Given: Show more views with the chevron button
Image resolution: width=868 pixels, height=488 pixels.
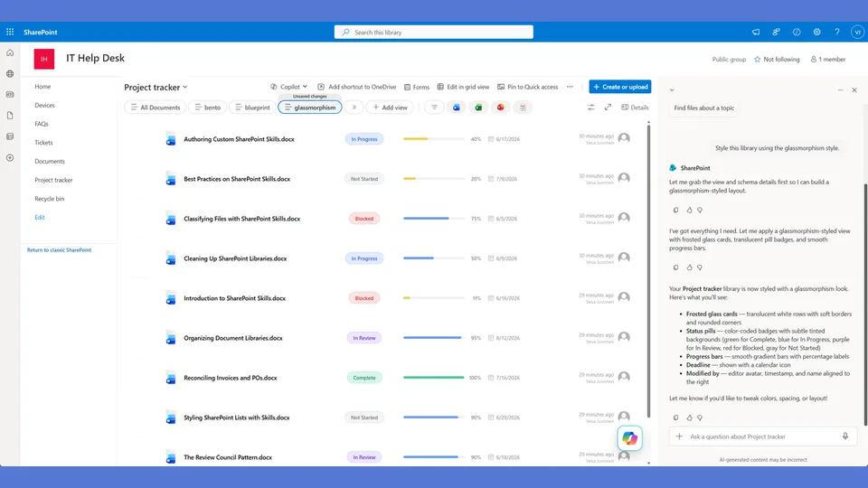Looking at the screenshot, I should 354,108.
